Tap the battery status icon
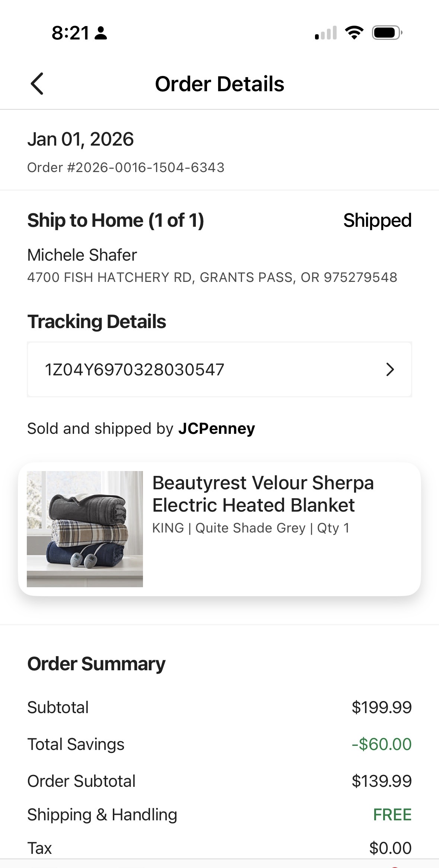 387,33
